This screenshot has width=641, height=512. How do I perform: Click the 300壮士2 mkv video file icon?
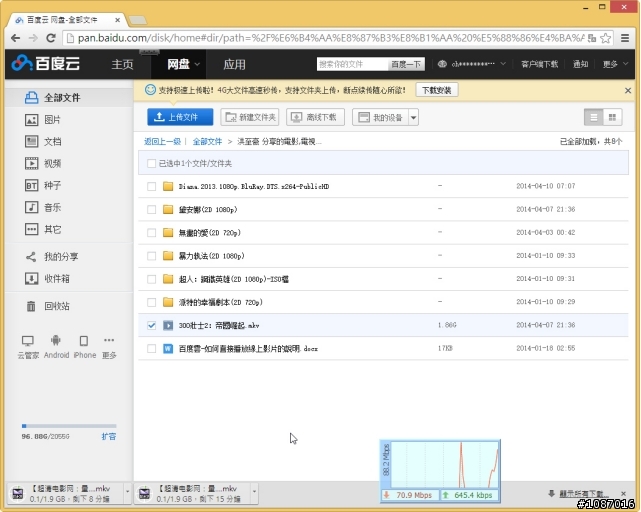coord(168,326)
